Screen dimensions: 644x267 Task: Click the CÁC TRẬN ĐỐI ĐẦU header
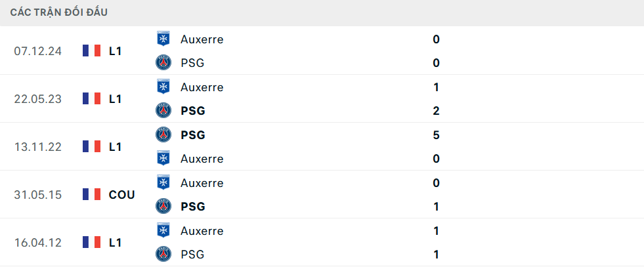point(59,12)
